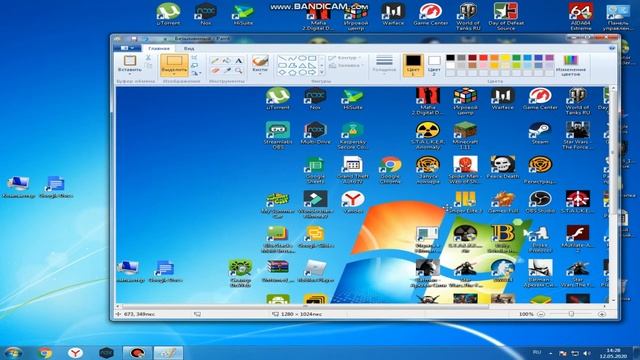The image size is (640, 360).
Task: Click the Nox icon on the desktop top row
Action: [205, 14]
